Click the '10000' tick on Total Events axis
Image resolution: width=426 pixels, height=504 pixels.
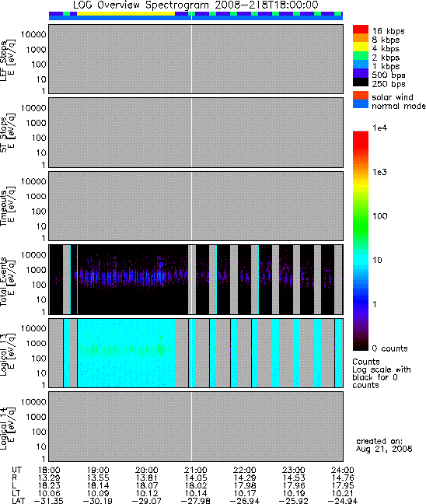click(33, 255)
